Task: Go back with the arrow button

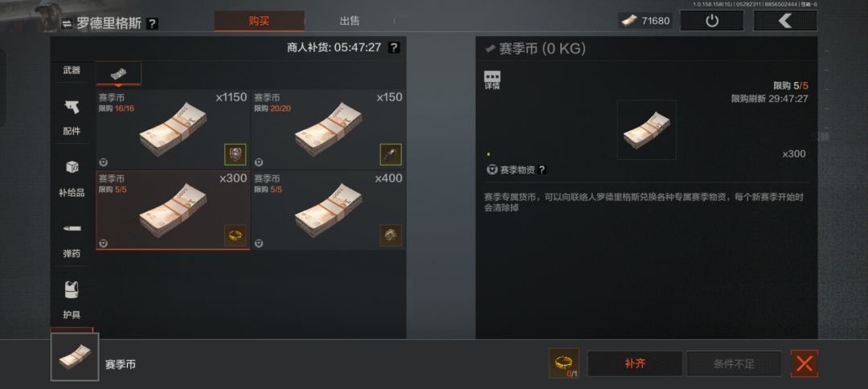Action: click(x=785, y=21)
